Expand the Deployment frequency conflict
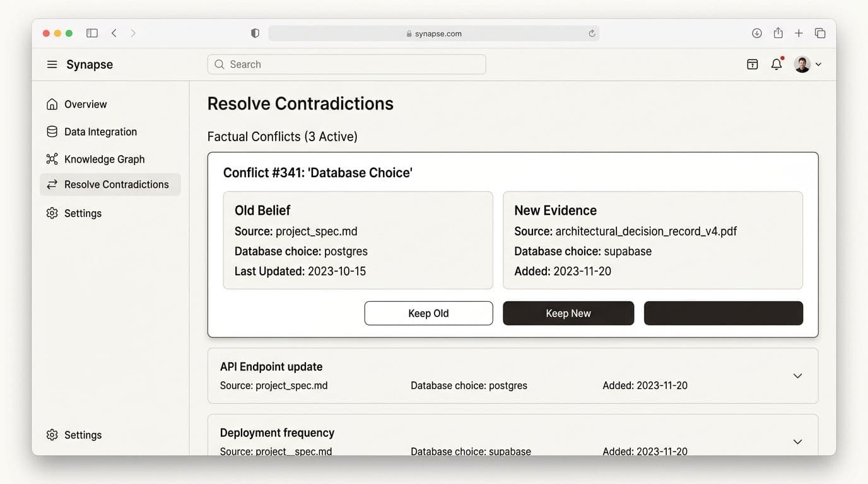 (797, 442)
